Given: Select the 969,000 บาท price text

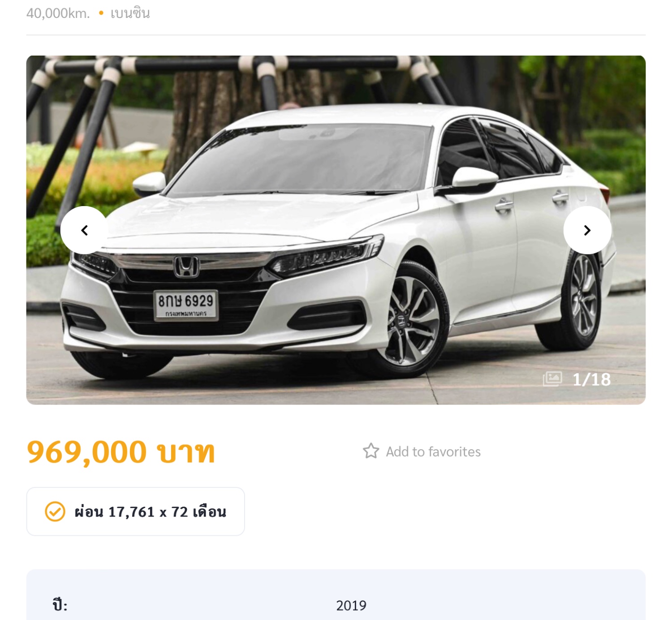Looking at the screenshot, I should pyautogui.click(x=121, y=452).
